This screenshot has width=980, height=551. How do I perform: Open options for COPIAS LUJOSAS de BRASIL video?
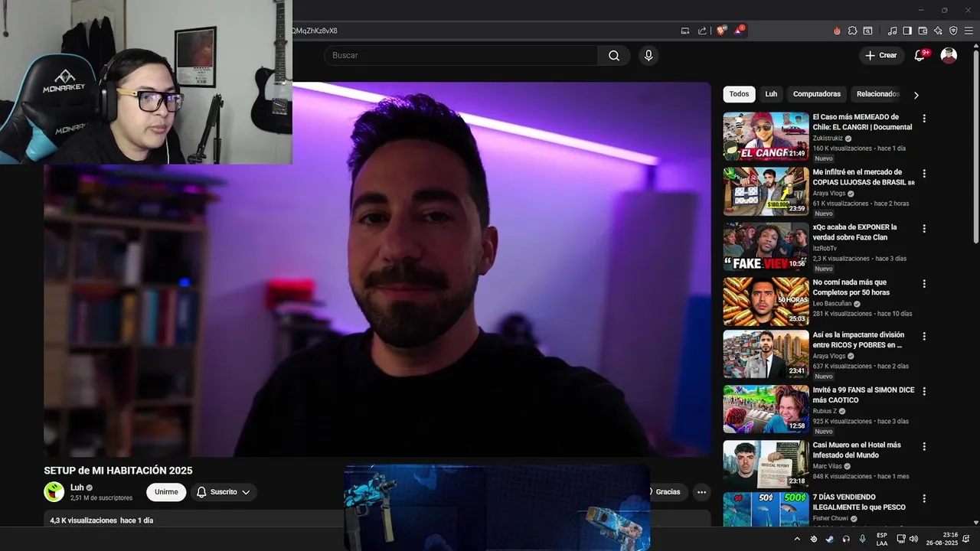tap(924, 174)
